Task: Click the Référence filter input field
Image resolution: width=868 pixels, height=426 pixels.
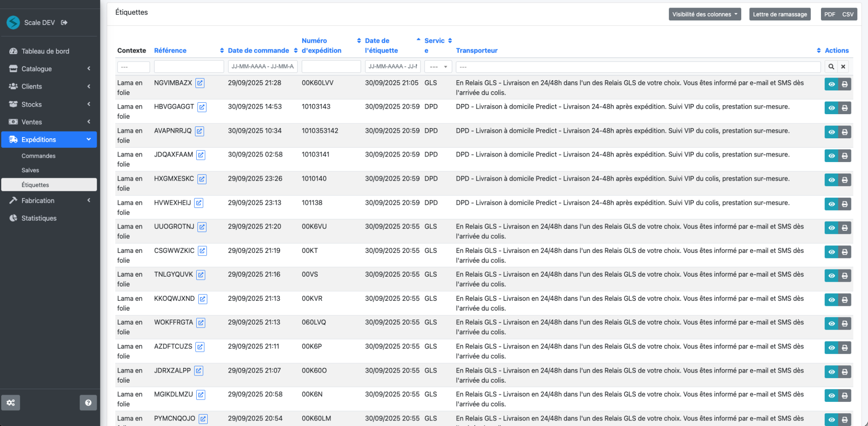Action: tap(189, 67)
